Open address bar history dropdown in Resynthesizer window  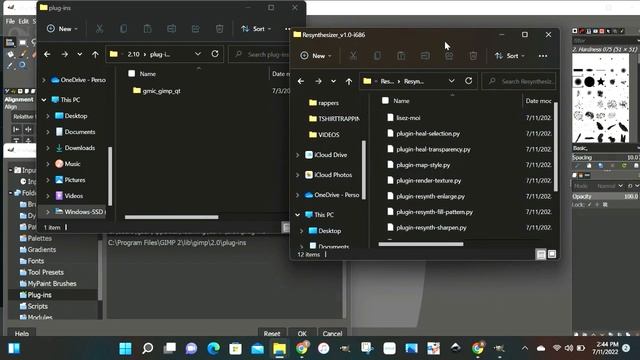click(451, 81)
